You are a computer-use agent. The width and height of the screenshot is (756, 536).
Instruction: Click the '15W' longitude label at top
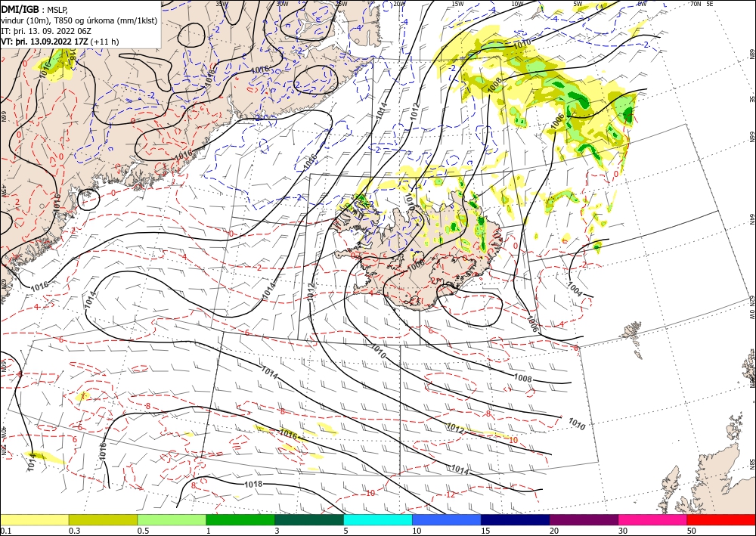[x=457, y=4]
